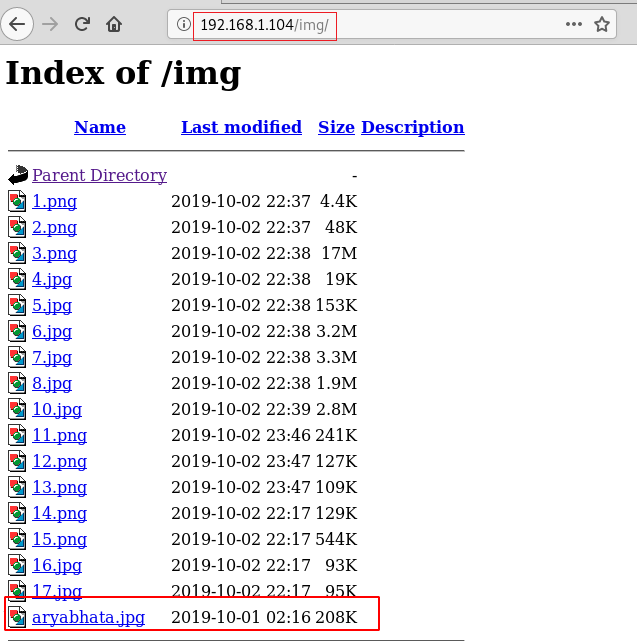Open the 1.png file link
Viewport: 637px width, 641px height.
coord(54,202)
